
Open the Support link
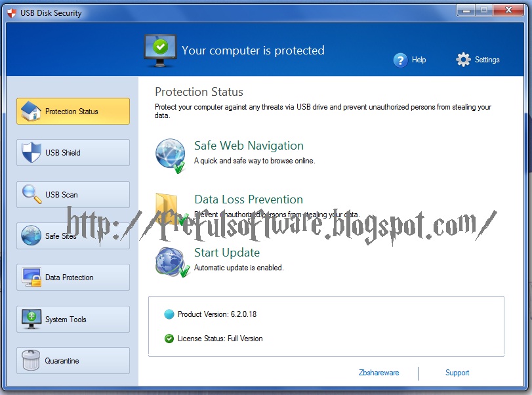click(457, 373)
